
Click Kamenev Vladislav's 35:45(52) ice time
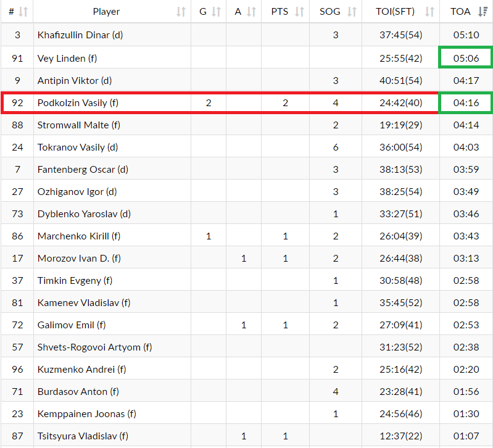coord(400,303)
